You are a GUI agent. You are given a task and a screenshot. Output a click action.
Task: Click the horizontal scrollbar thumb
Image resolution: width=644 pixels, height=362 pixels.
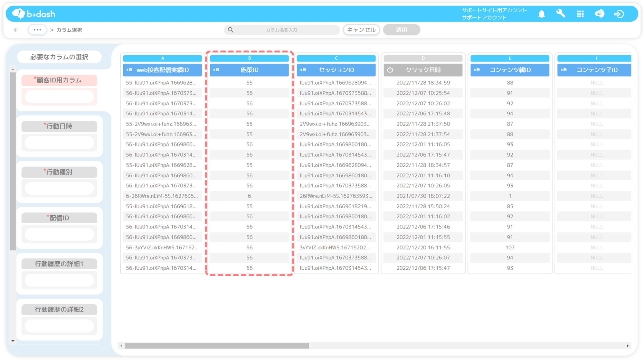pos(216,346)
